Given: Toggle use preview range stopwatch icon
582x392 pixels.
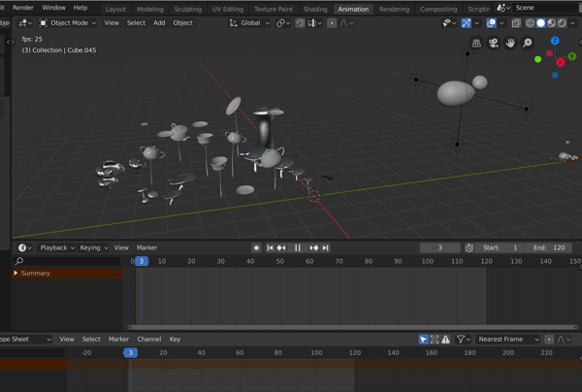Looking at the screenshot, I should [469, 247].
